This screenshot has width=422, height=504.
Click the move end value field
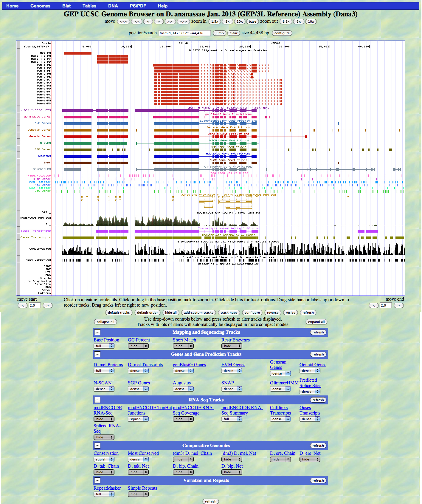385,305
